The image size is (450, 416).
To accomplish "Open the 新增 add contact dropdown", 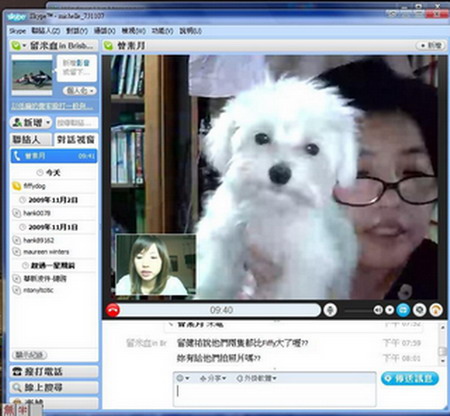I will click(31, 123).
